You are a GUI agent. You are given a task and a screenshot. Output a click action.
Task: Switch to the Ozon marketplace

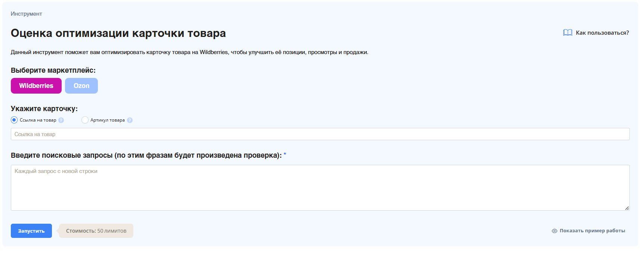pos(81,86)
